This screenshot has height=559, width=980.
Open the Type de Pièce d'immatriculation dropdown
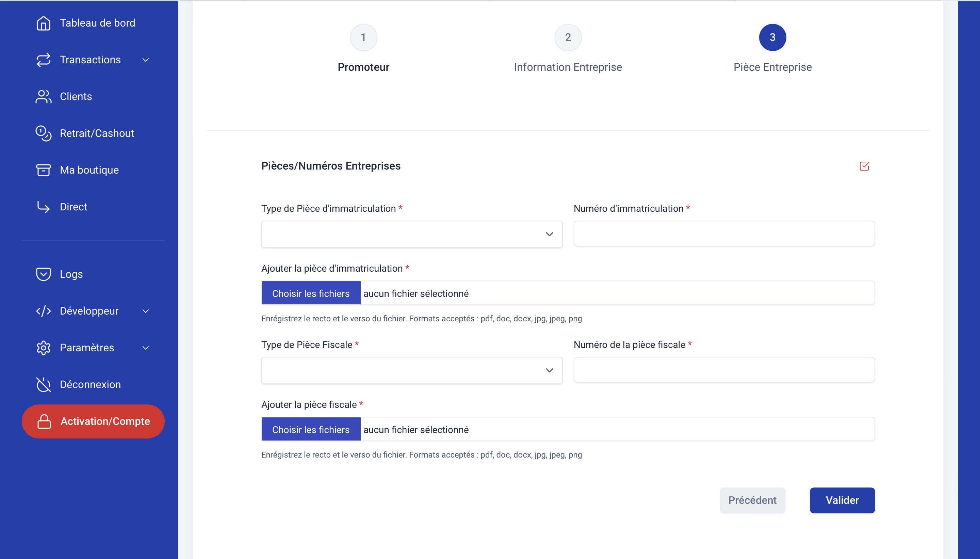point(412,234)
